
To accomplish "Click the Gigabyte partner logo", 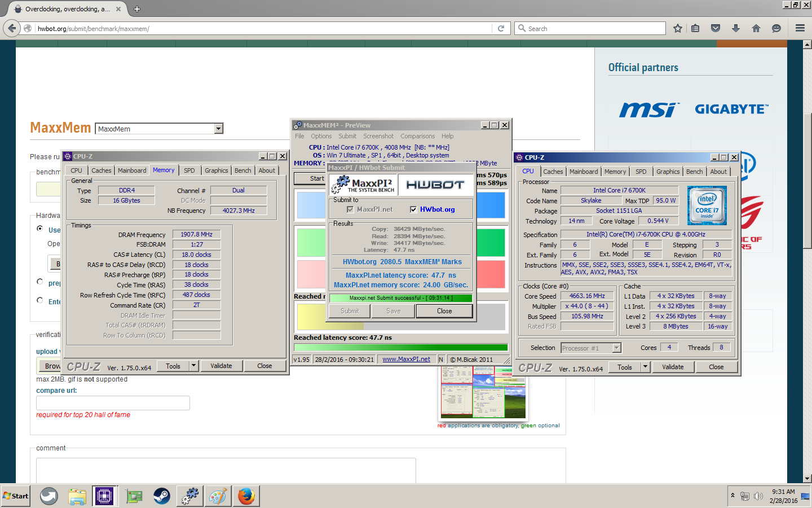I will coord(731,109).
